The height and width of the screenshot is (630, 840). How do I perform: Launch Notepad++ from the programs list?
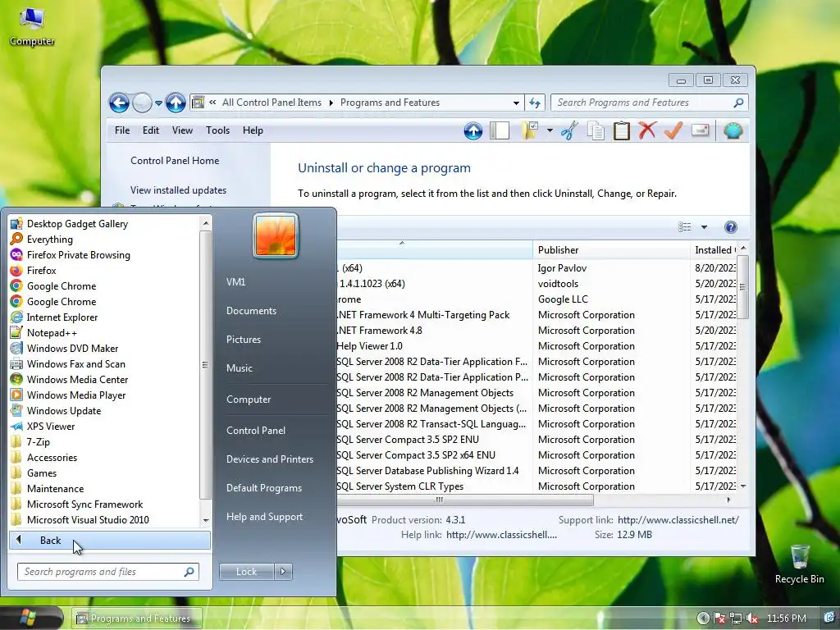(52, 333)
